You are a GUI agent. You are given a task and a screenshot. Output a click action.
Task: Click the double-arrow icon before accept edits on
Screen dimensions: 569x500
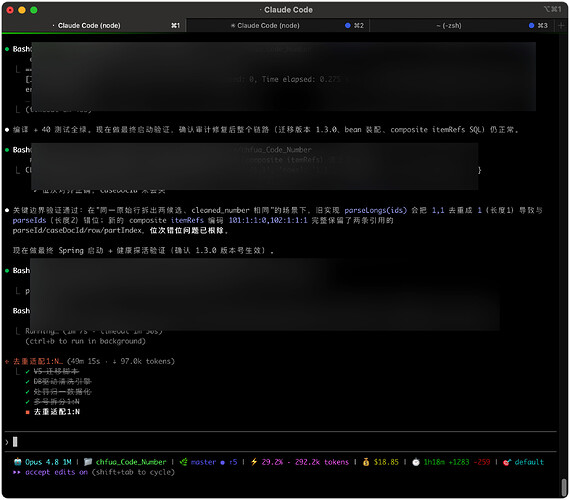(x=17, y=472)
